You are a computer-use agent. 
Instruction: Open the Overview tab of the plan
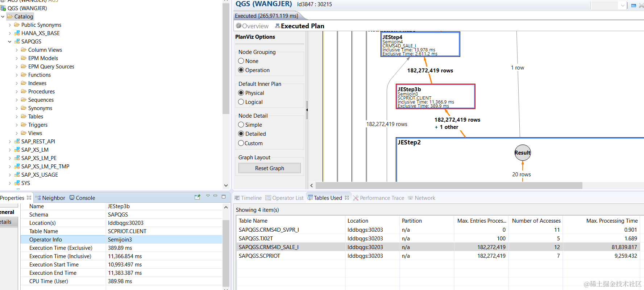252,26
